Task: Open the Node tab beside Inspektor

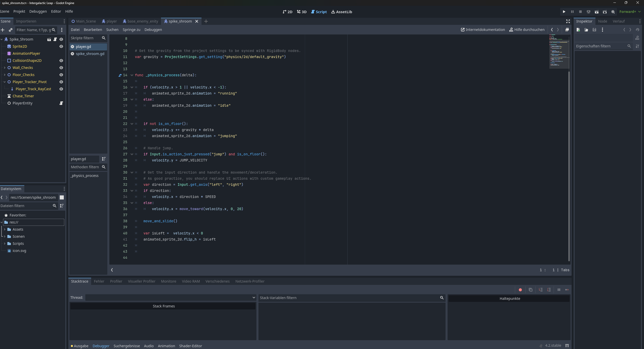Action: [x=602, y=21]
